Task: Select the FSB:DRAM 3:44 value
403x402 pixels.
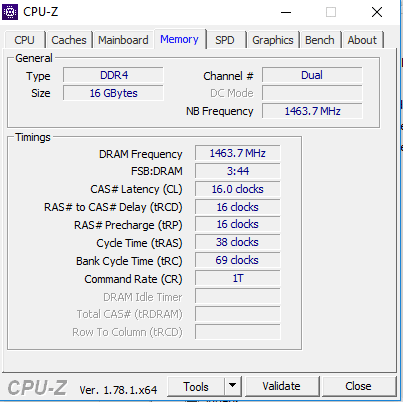Action: (238, 171)
